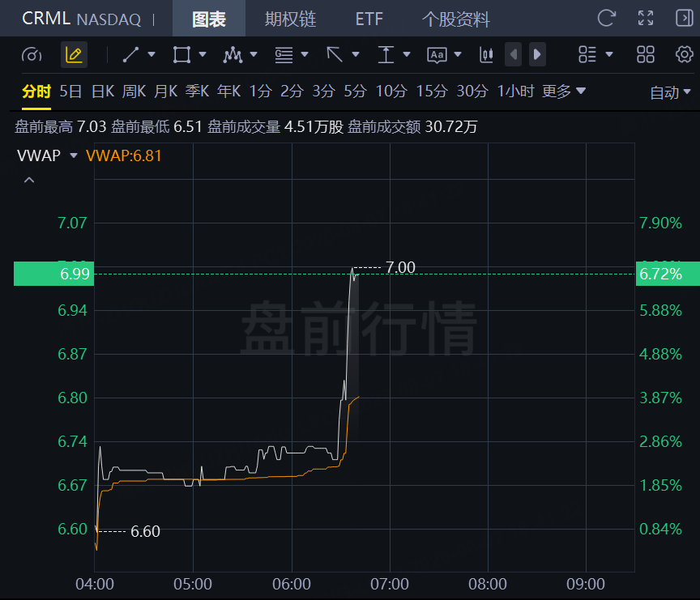700x600 pixels.
Task: Click the 6.72% change label
Action: [x=668, y=274]
